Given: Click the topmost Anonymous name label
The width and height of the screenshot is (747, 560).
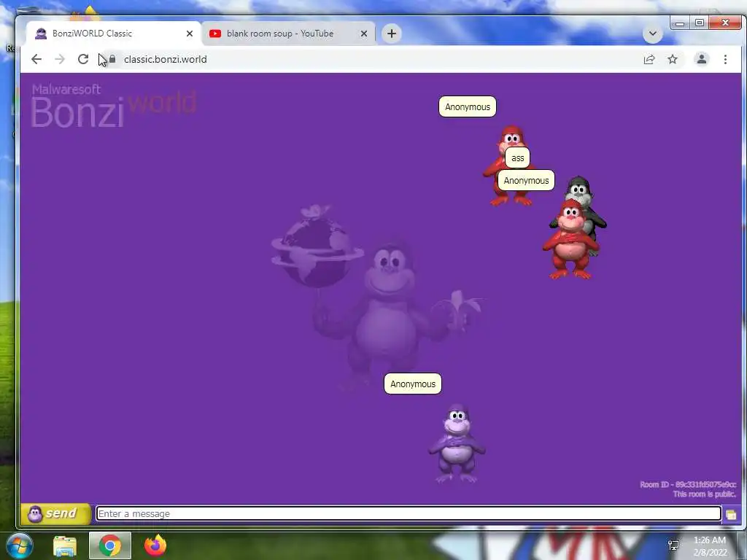Looking at the screenshot, I should pos(468,106).
